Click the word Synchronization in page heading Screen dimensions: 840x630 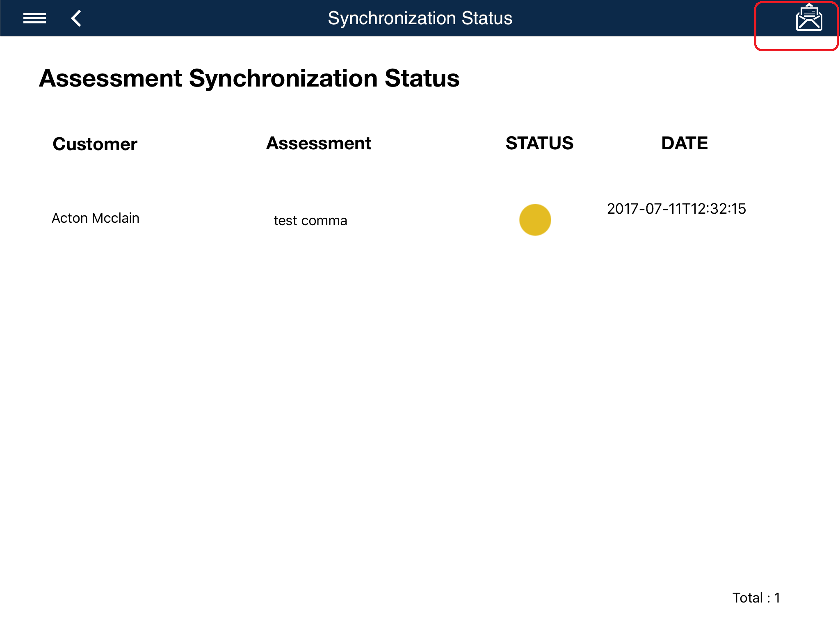[x=283, y=78]
